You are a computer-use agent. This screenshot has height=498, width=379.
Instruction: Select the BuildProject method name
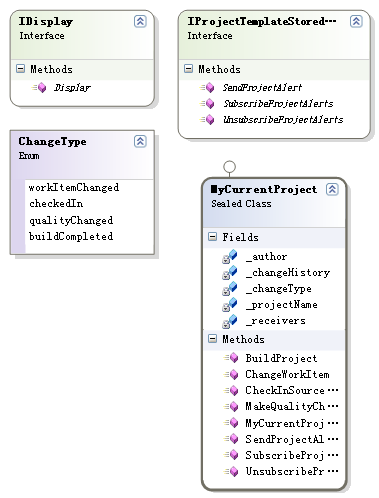(x=281, y=358)
